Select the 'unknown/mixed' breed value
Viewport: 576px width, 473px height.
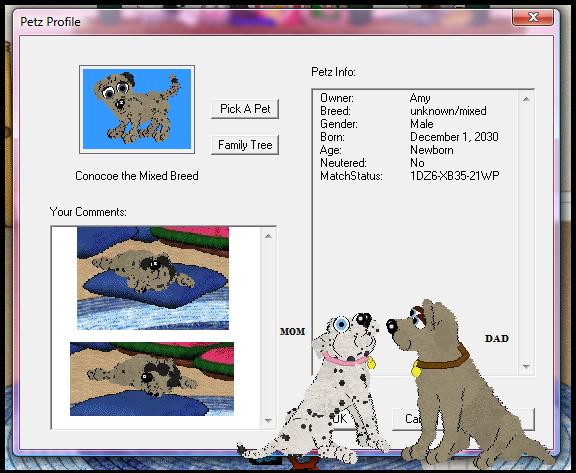click(x=448, y=111)
